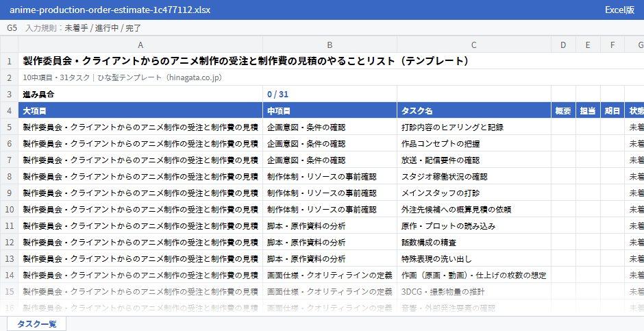Select row 14 header
This screenshot has height=331, width=644.
9,275
